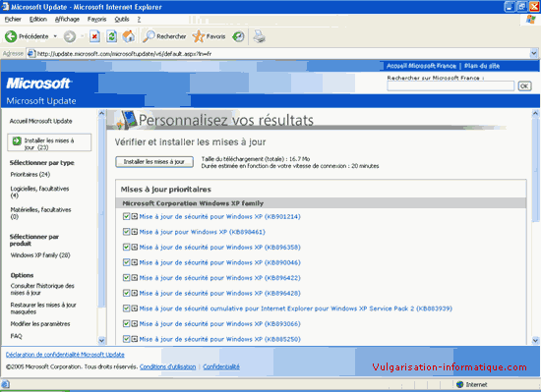
Task: Click the main pane vertical scrollbar thumb
Action: 535,170
